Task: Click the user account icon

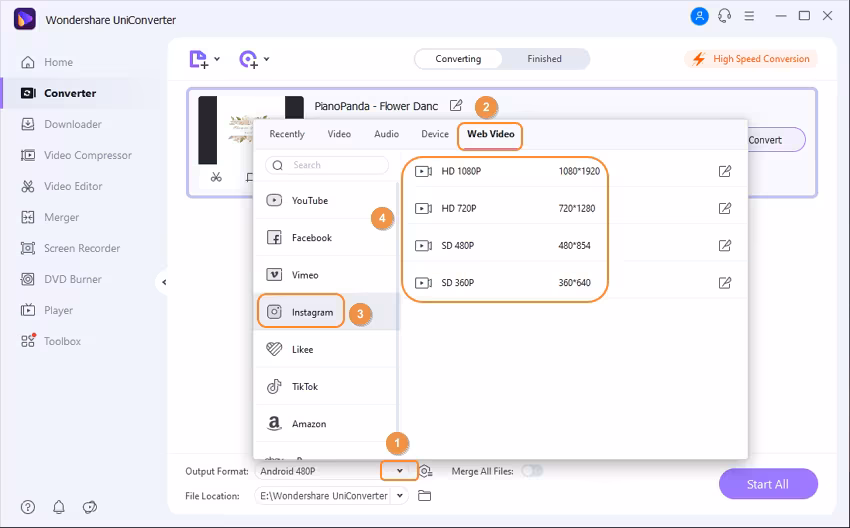Action: coord(699,16)
